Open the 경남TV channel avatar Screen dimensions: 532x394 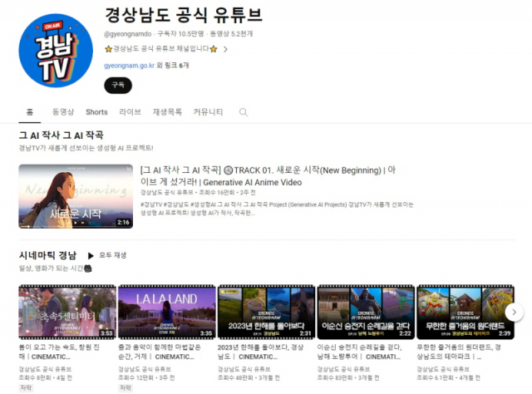pyautogui.click(x=56, y=51)
